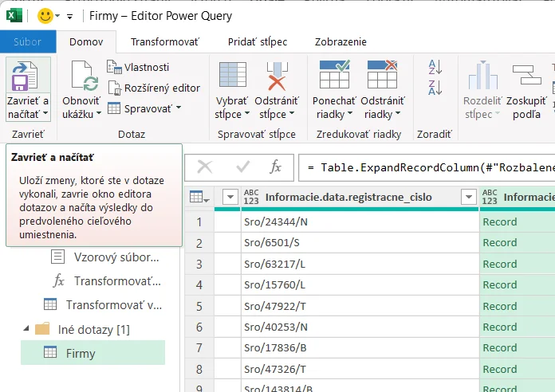Open query Vlastnosti
Image resolution: width=555 pixels, height=392 pixels.
point(138,67)
